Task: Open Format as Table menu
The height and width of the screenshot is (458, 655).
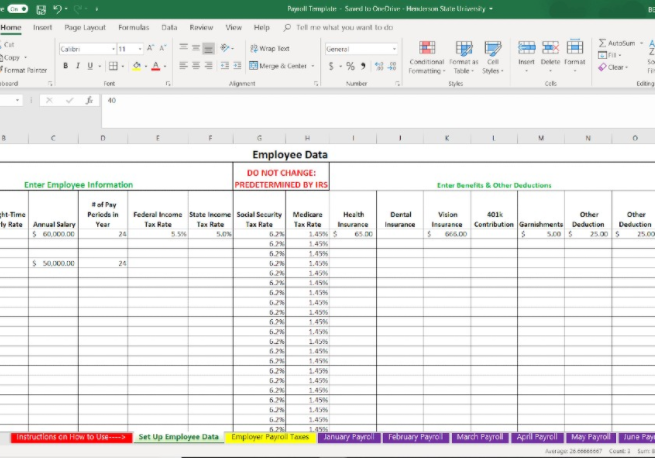Action: pyautogui.click(x=464, y=58)
